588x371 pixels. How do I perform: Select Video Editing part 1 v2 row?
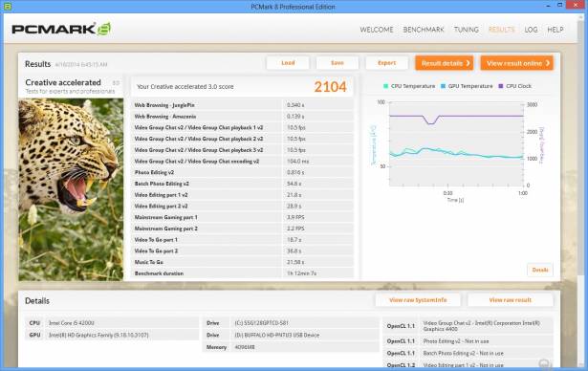(x=242, y=195)
